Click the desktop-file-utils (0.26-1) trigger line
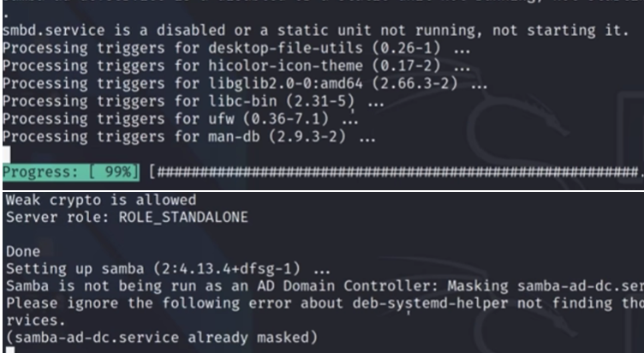The width and height of the screenshot is (644, 353). [x=236, y=48]
